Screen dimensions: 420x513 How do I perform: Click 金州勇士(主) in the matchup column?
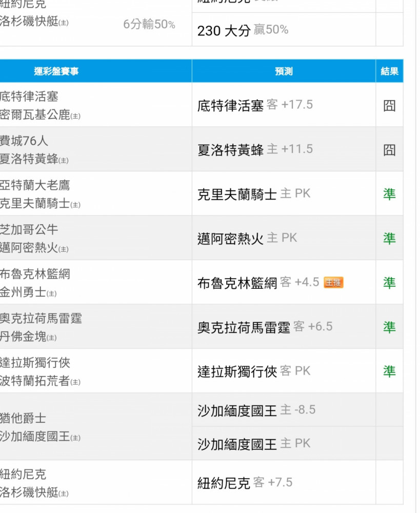click(x=28, y=292)
